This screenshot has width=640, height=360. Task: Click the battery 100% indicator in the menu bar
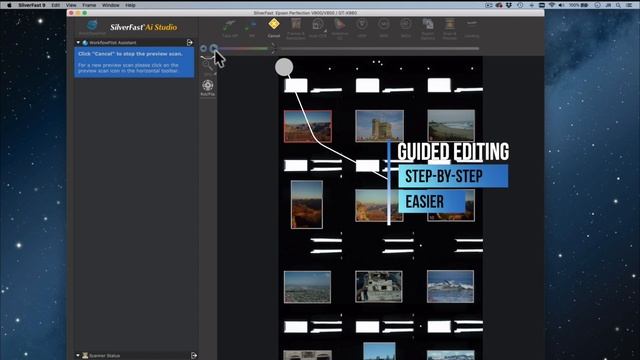click(x=579, y=5)
